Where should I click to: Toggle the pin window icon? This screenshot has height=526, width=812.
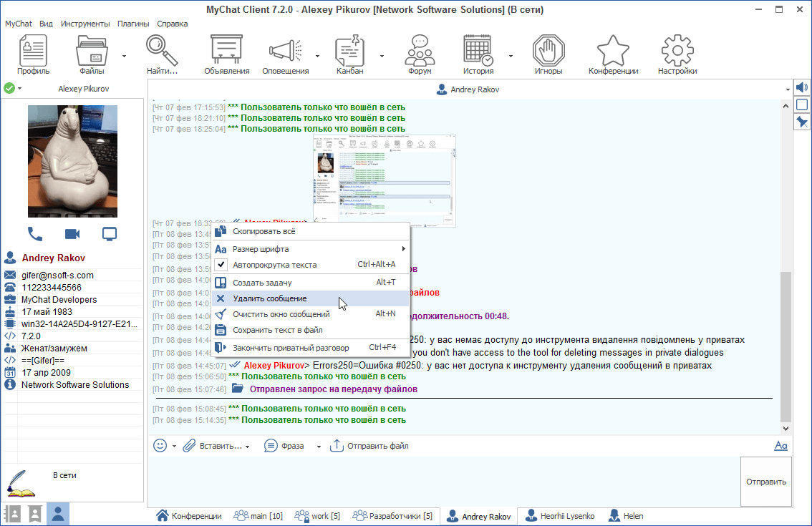[802, 122]
